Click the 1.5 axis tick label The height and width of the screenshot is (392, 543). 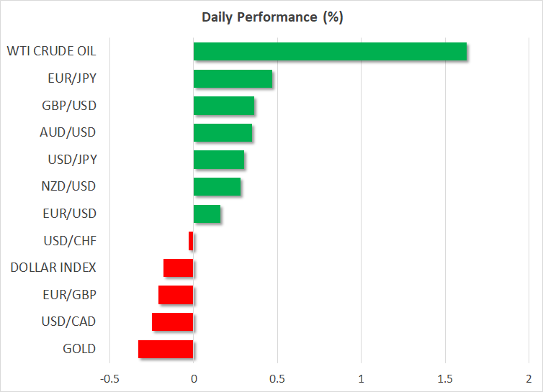(x=445, y=379)
